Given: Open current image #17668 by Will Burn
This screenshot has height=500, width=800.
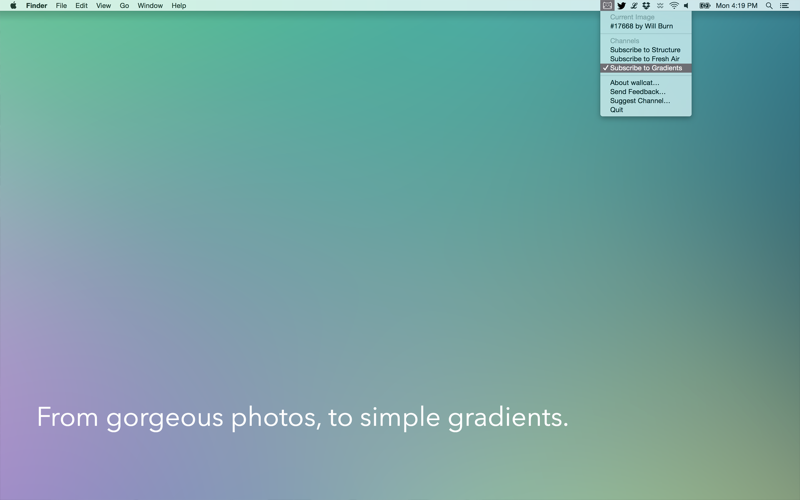Looking at the screenshot, I should click(x=646, y=26).
